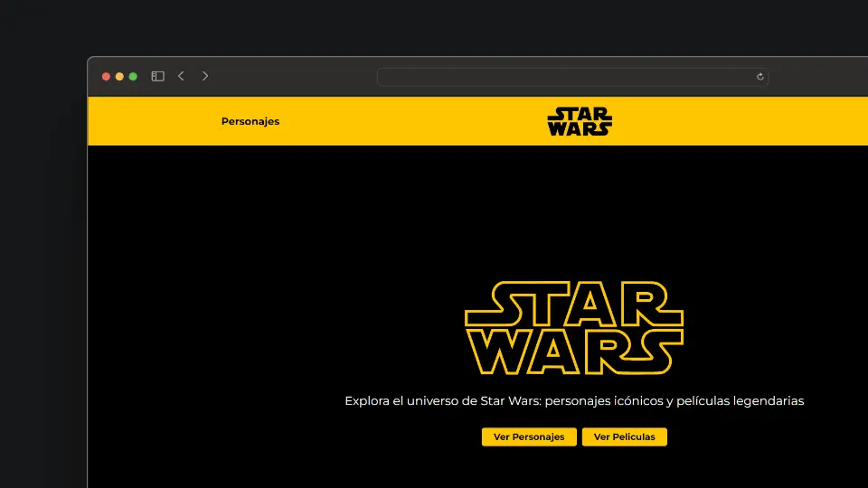Open the Personajes nav link

(x=250, y=121)
